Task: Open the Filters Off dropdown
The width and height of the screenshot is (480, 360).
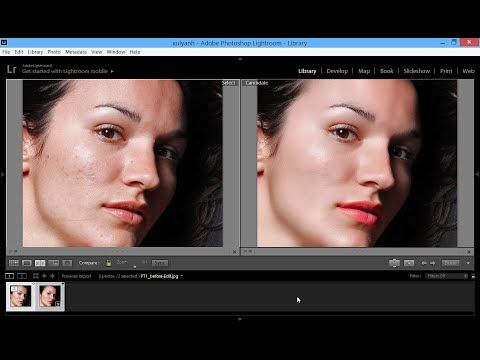Action: coord(447,276)
